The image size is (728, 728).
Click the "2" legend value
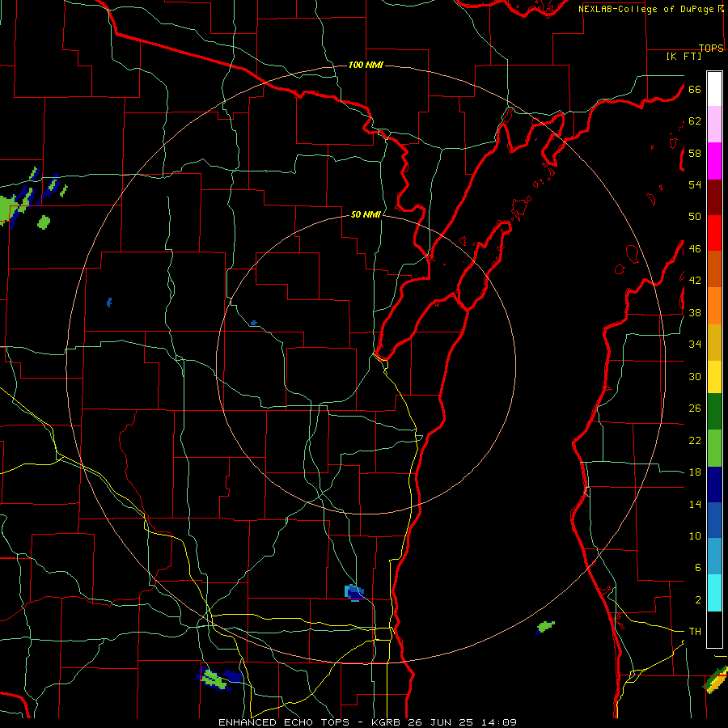697,600
